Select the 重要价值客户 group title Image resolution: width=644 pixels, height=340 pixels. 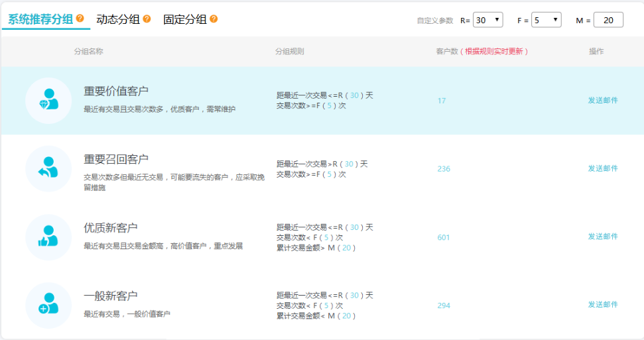[116, 91]
